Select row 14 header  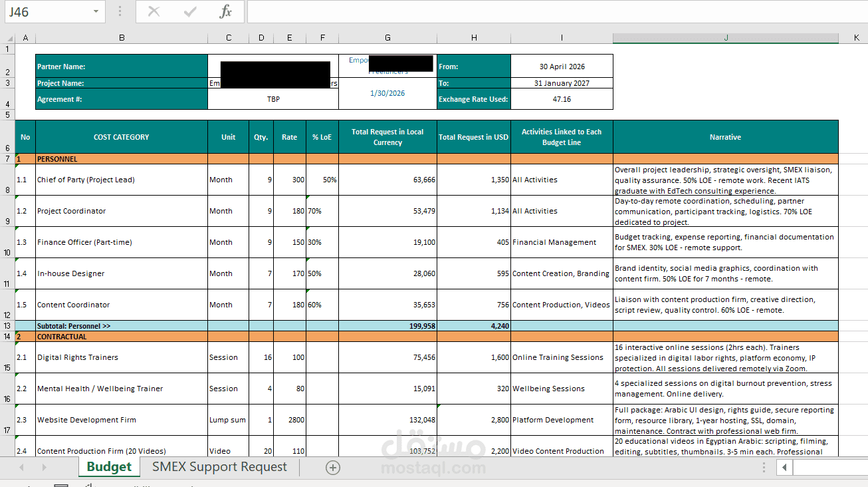tap(7, 337)
